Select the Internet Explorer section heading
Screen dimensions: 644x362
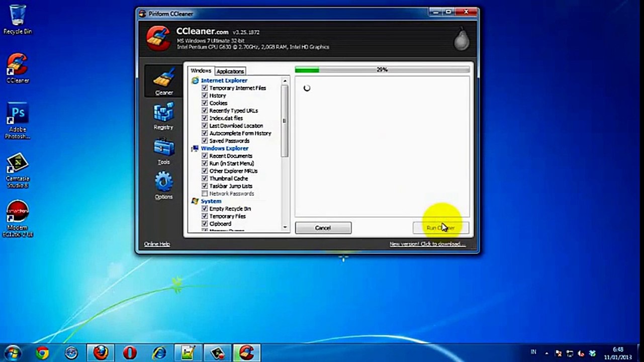(224, 80)
